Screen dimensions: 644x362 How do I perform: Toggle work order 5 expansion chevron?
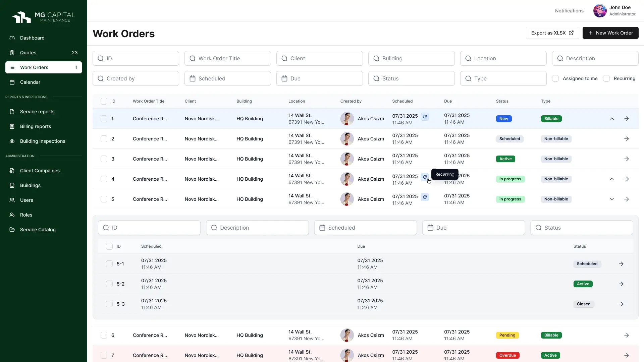tap(611, 199)
